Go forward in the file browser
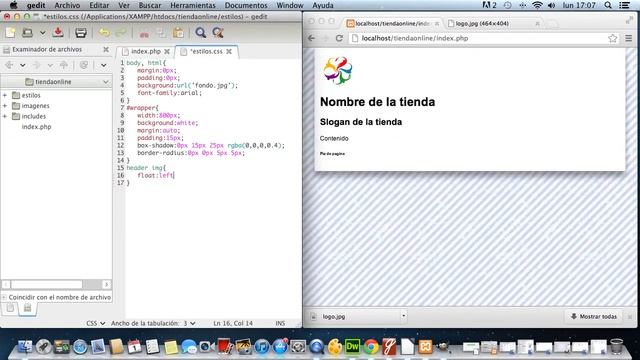Screen dimensions: 640x360 tap(37, 65)
